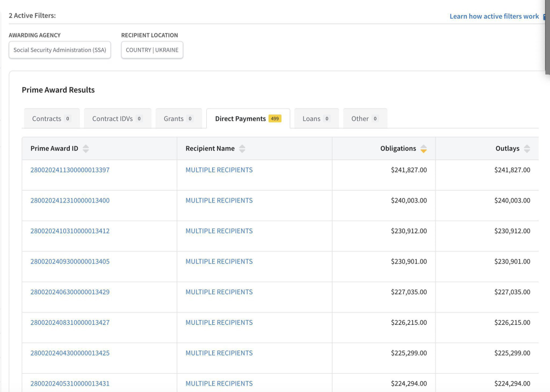550x392 pixels.
Task: Remove Social Security Administration filter chip
Action: [60, 50]
